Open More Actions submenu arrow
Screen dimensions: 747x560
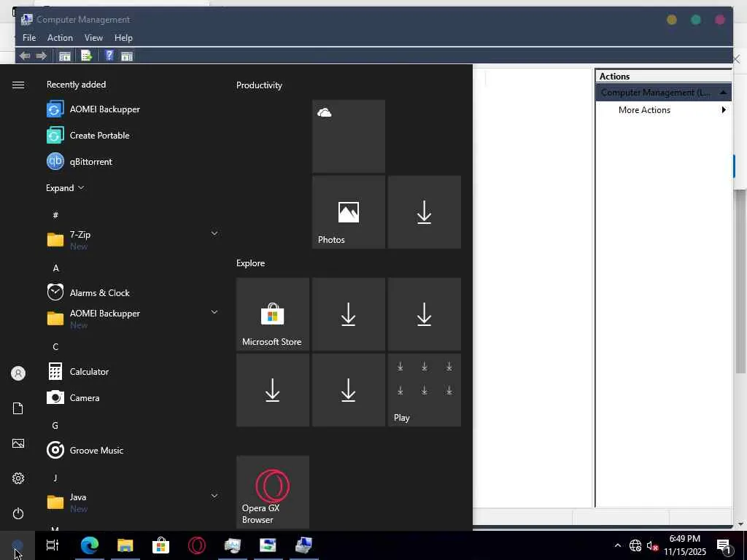coord(724,109)
